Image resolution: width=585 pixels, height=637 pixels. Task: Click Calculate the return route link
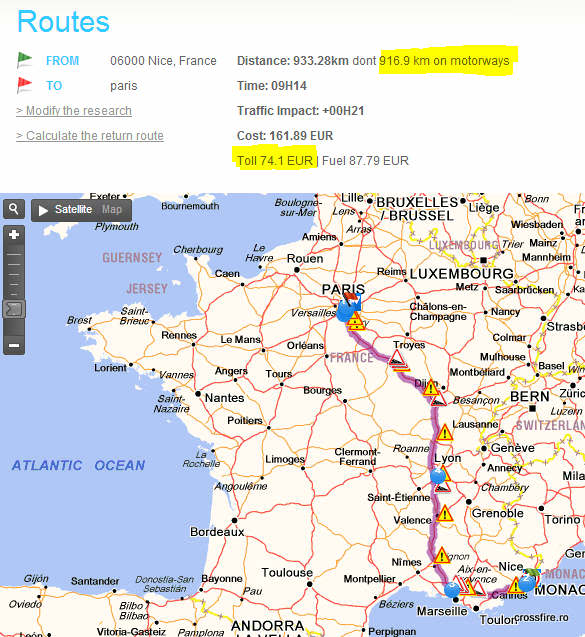click(x=90, y=136)
